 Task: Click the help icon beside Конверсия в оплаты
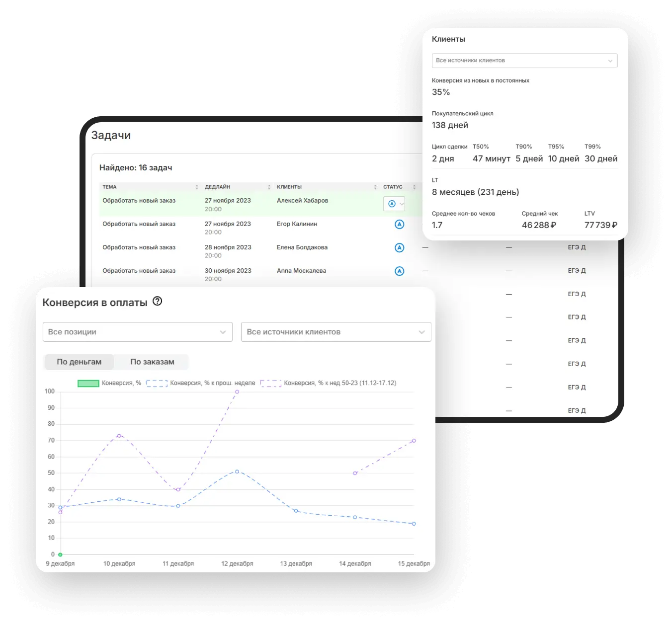coord(157,301)
